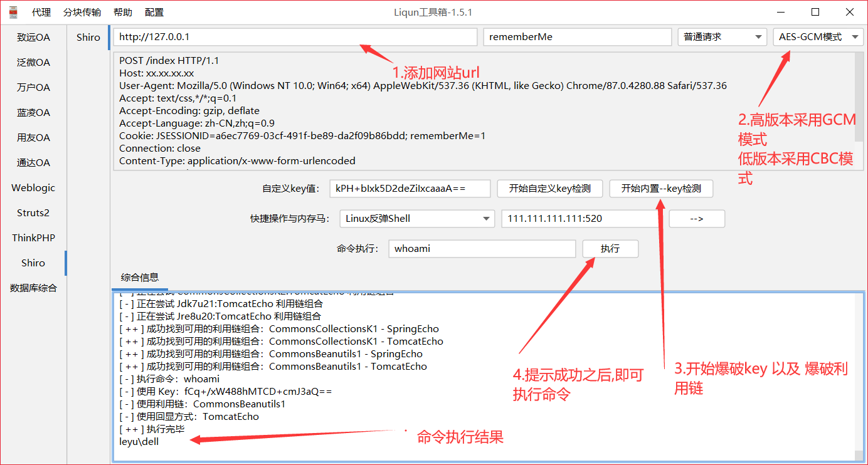
Task: Click the 开始内置--key检测 button
Action: [661, 188]
